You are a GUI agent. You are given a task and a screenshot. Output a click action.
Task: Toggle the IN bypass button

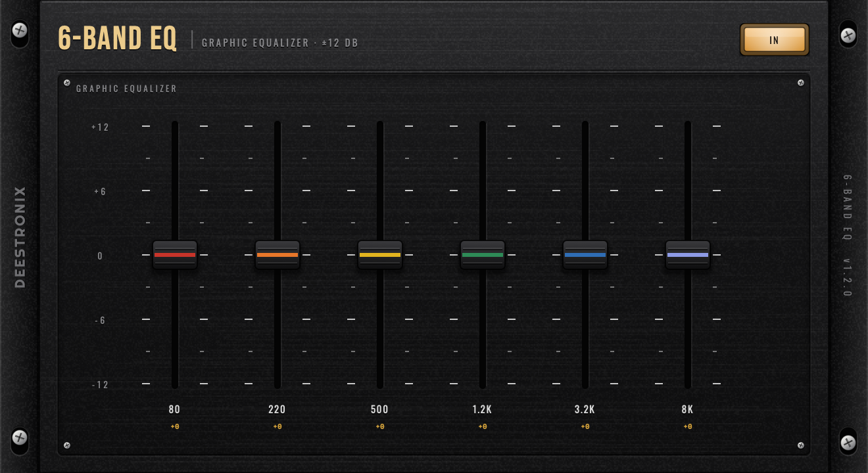[x=774, y=40]
